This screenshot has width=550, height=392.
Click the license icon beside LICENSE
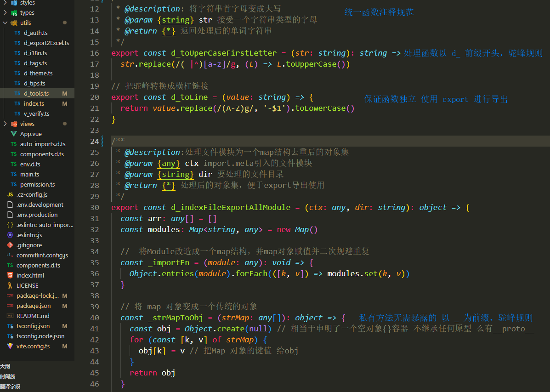point(10,286)
